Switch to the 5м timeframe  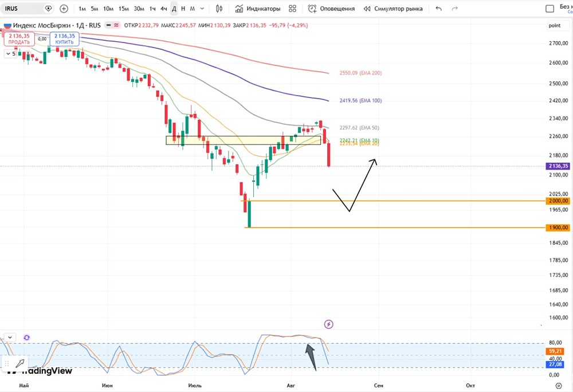(95, 9)
